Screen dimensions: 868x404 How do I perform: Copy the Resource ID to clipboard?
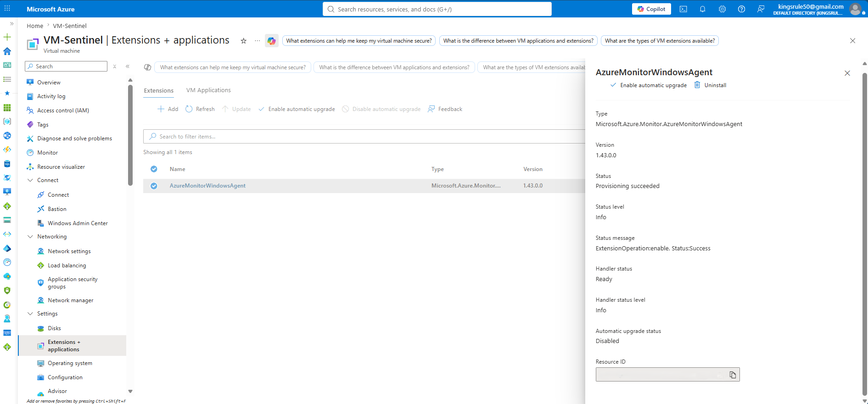(733, 375)
